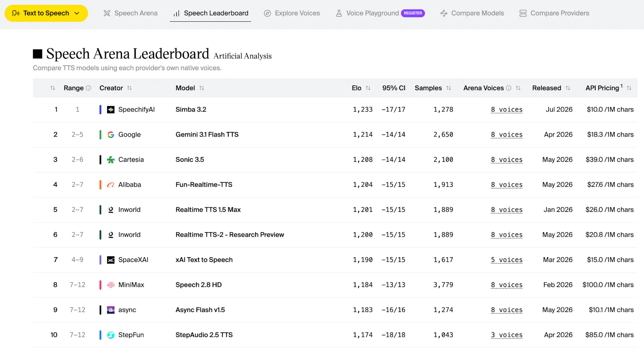644x353 pixels.
Task: Click the Speech 2.8 HD model name
Action: 198,285
